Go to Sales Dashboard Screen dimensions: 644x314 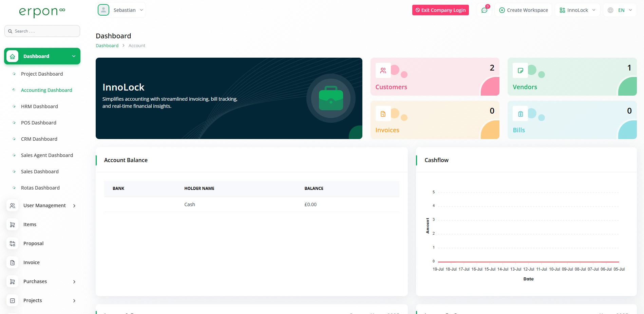pyautogui.click(x=40, y=172)
